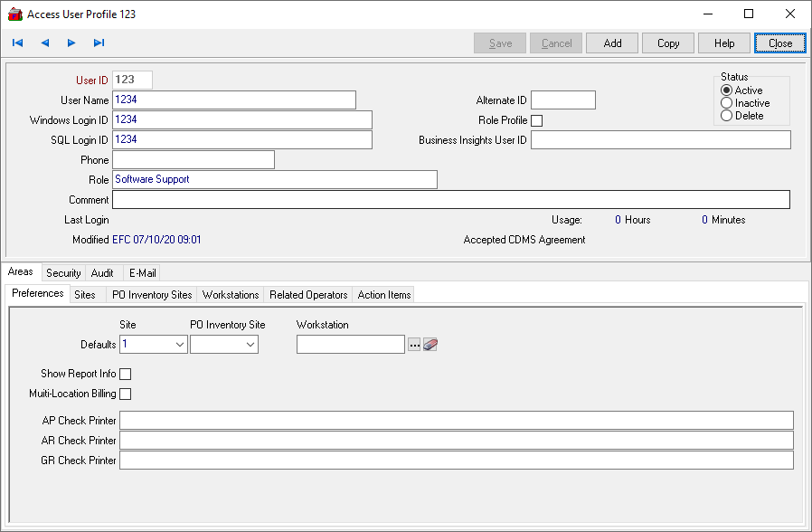Set status to Delete
Viewport: 812px width, 532px height.
(726, 116)
